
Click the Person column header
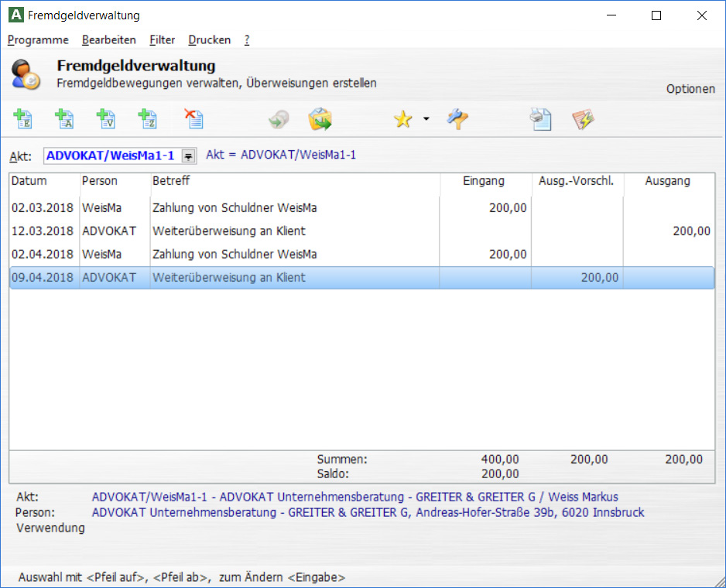click(x=115, y=180)
